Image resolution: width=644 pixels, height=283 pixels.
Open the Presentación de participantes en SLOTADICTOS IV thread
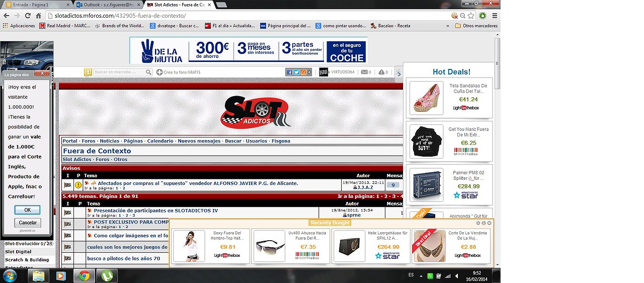pyautogui.click(x=156, y=210)
